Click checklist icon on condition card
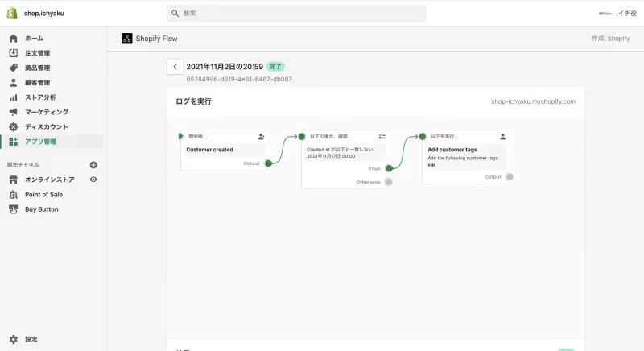 [382, 136]
